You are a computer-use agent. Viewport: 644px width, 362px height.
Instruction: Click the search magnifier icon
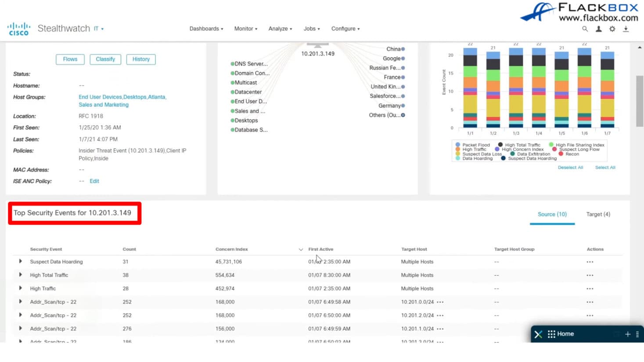coord(585,29)
